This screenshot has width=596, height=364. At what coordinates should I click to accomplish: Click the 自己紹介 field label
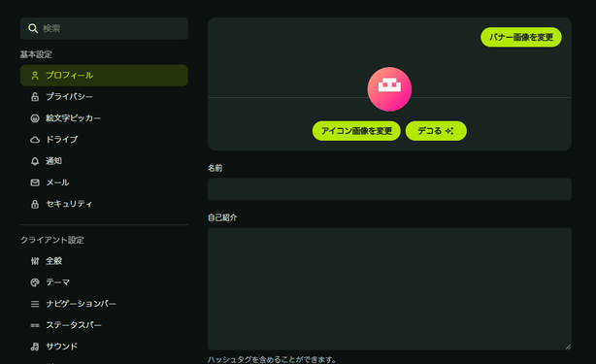pos(222,217)
